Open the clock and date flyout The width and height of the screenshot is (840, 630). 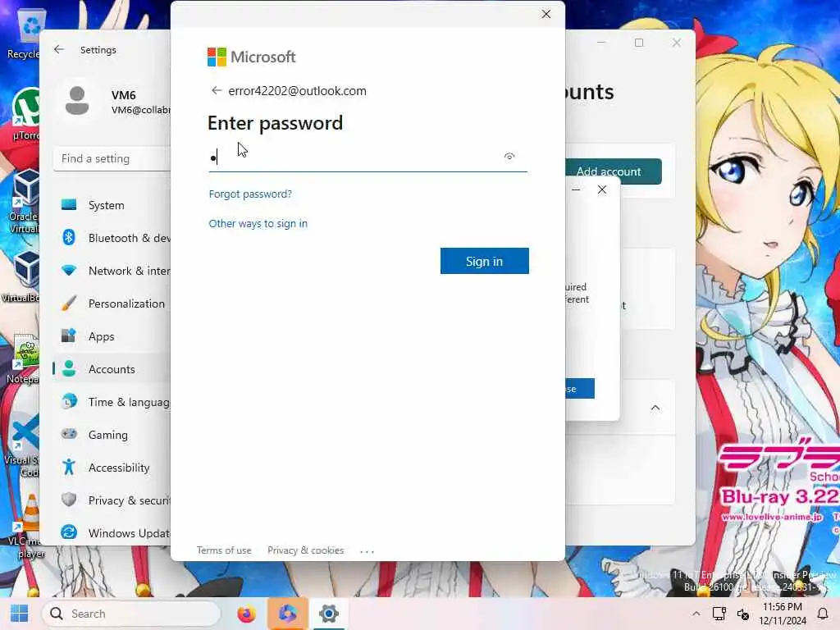click(x=782, y=614)
